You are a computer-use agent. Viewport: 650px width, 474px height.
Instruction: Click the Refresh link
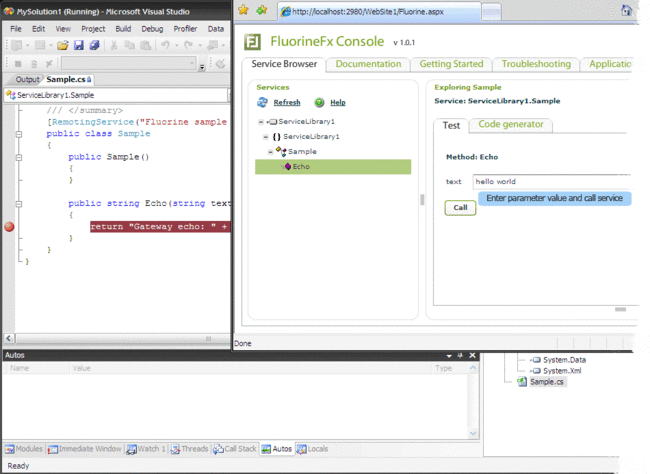[287, 102]
